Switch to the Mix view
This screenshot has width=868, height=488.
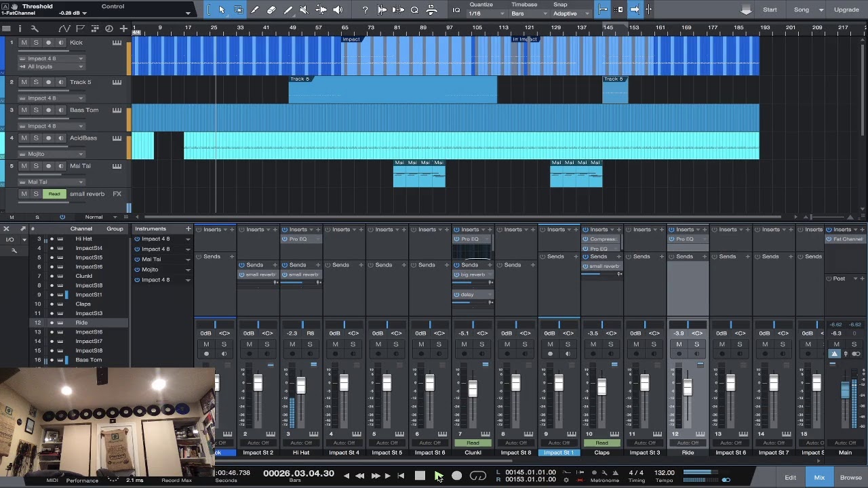click(x=819, y=477)
